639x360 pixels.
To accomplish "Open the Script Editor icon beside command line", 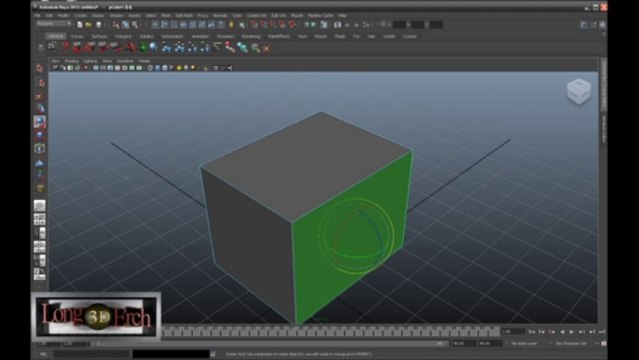I will pos(212,354).
